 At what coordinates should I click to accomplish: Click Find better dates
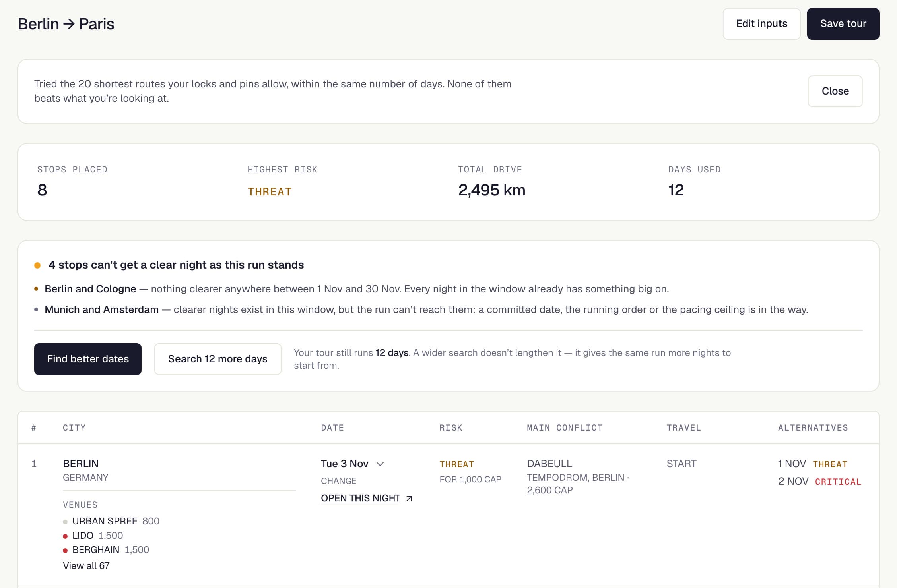coord(88,359)
